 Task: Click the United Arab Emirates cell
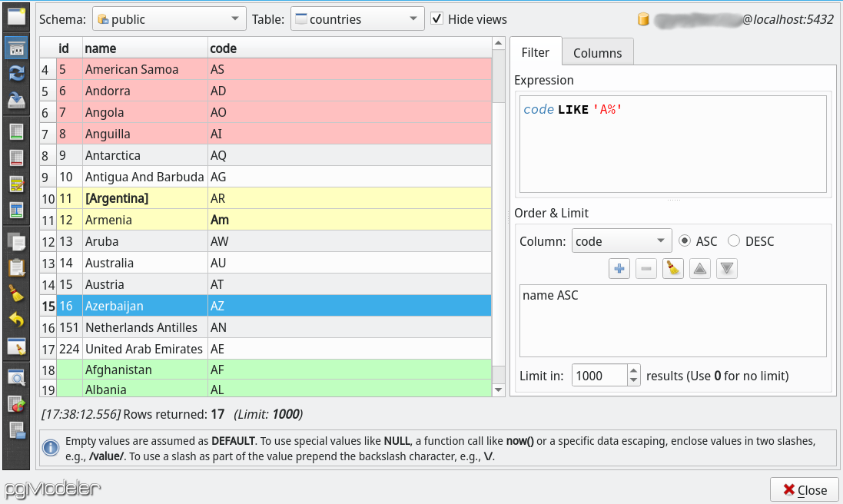tap(145, 349)
